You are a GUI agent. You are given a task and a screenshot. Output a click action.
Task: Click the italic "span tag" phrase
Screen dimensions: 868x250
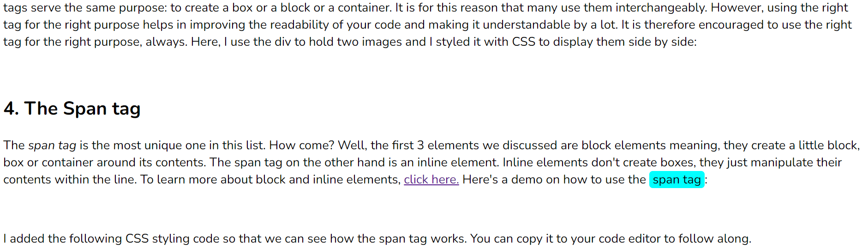click(x=52, y=146)
